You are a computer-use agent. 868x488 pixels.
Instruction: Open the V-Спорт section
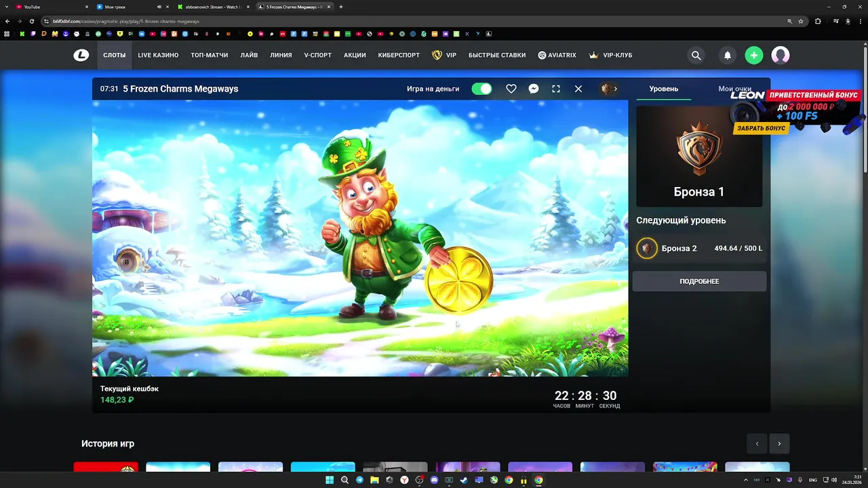pyautogui.click(x=317, y=55)
